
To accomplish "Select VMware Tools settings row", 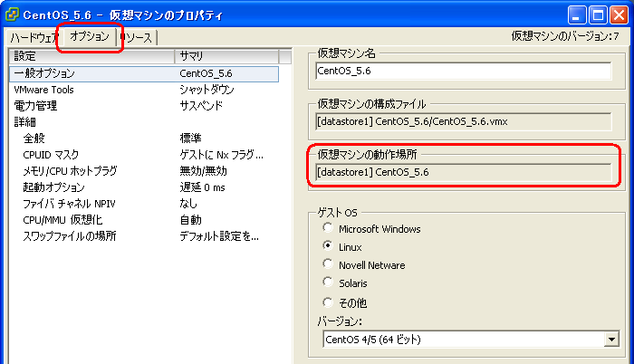I will pyautogui.click(x=44, y=90).
